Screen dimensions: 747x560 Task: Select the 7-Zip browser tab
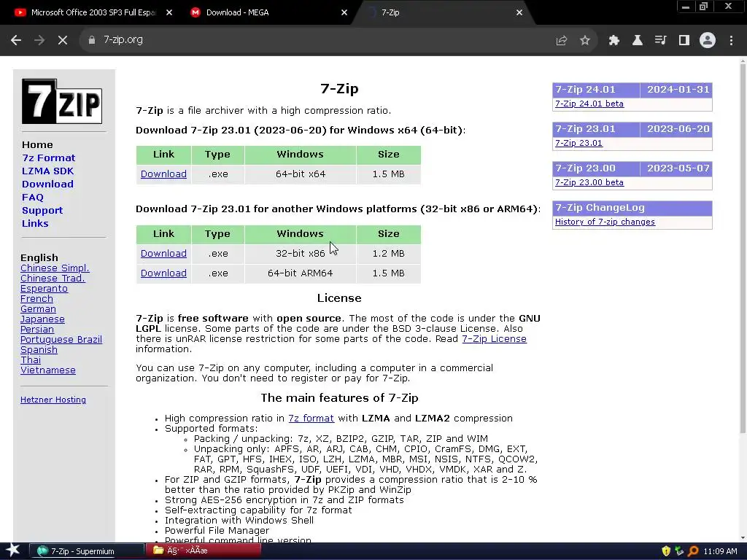click(443, 13)
